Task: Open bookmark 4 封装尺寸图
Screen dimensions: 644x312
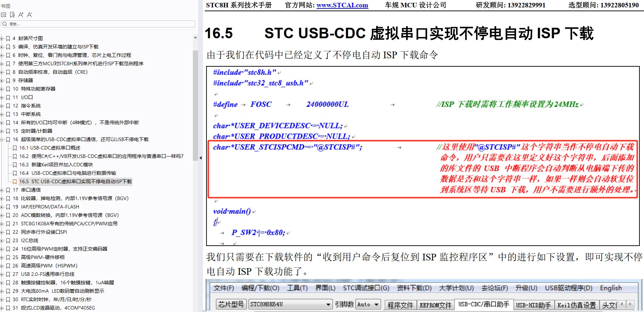Action: [x=28, y=38]
